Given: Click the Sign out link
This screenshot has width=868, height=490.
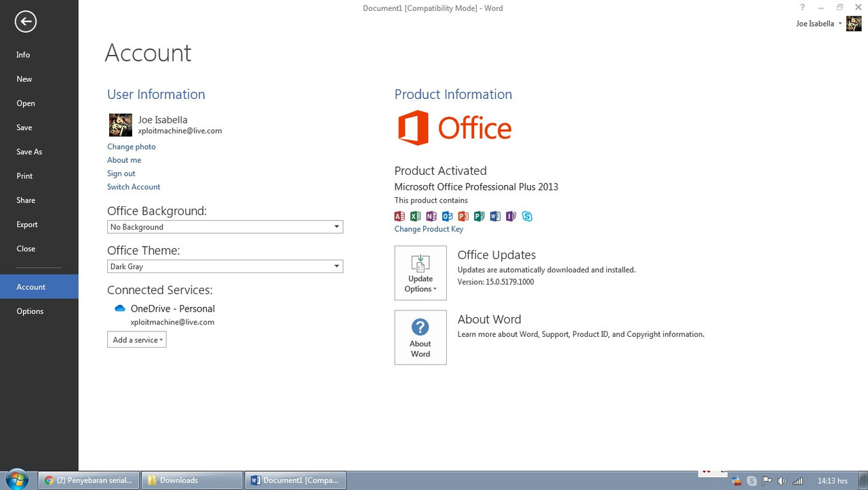Looking at the screenshot, I should pos(121,173).
